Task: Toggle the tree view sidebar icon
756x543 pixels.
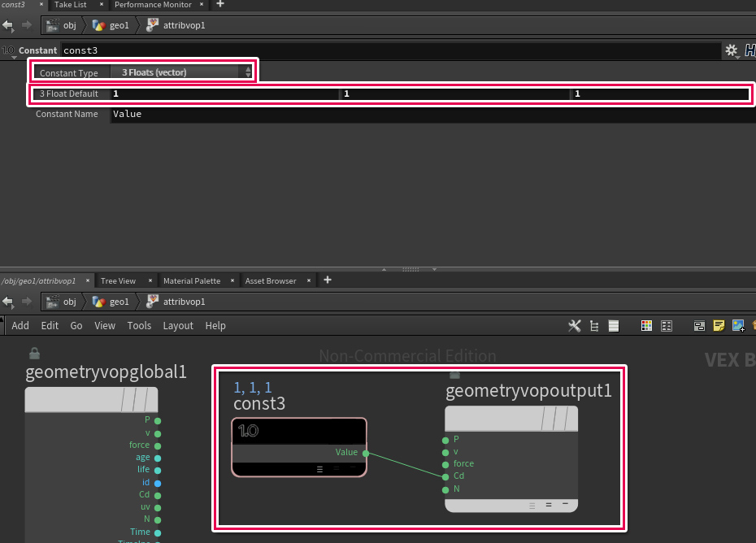Action: click(x=594, y=326)
